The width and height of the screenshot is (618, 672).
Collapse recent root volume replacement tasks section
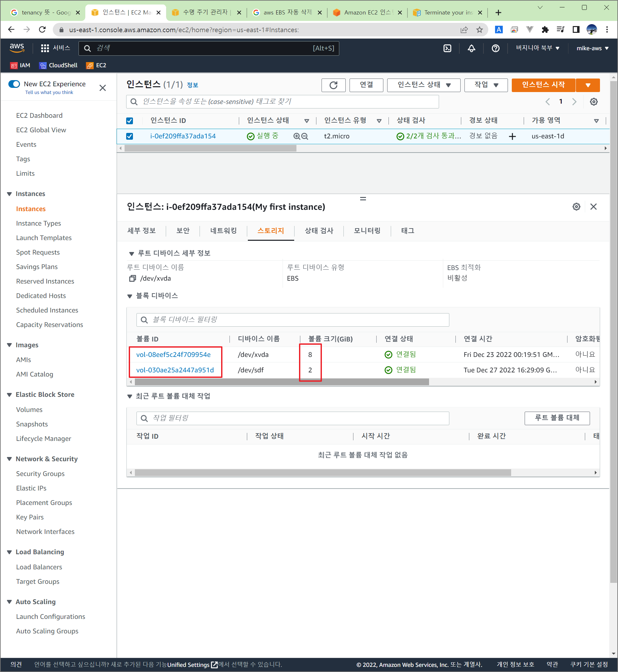tap(130, 397)
